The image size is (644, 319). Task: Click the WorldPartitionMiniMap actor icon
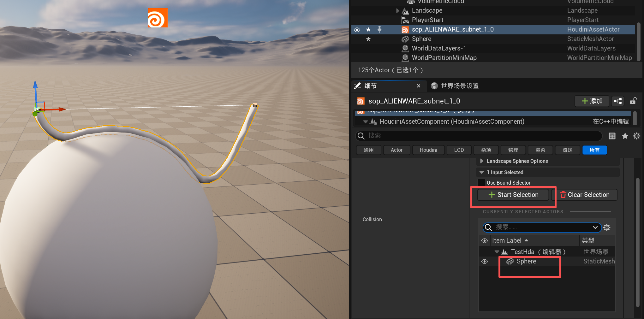[405, 58]
